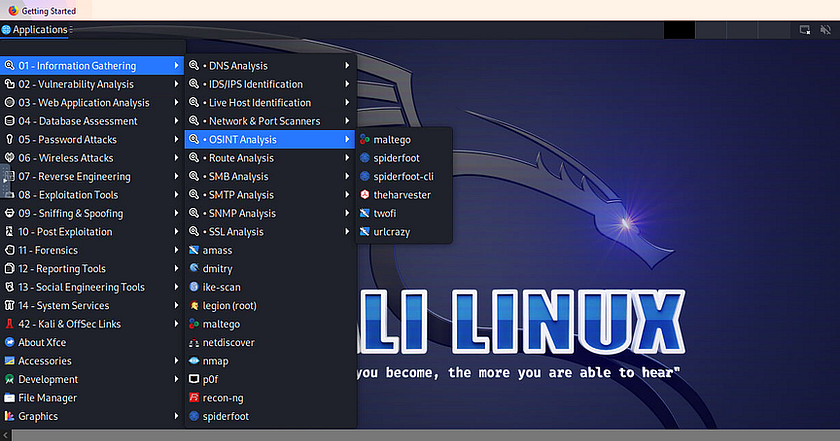Click the File Manager folder icon
The height and width of the screenshot is (441, 840).
[x=9, y=398]
